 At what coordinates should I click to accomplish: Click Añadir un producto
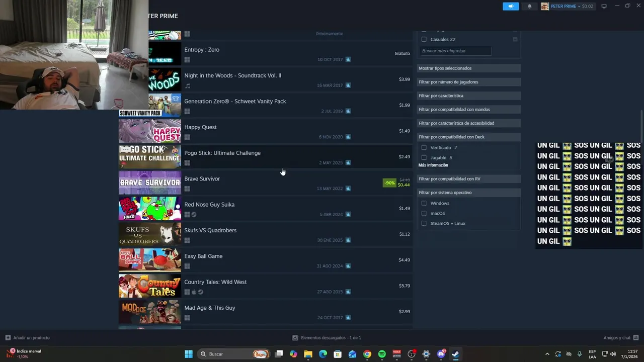pos(27,338)
